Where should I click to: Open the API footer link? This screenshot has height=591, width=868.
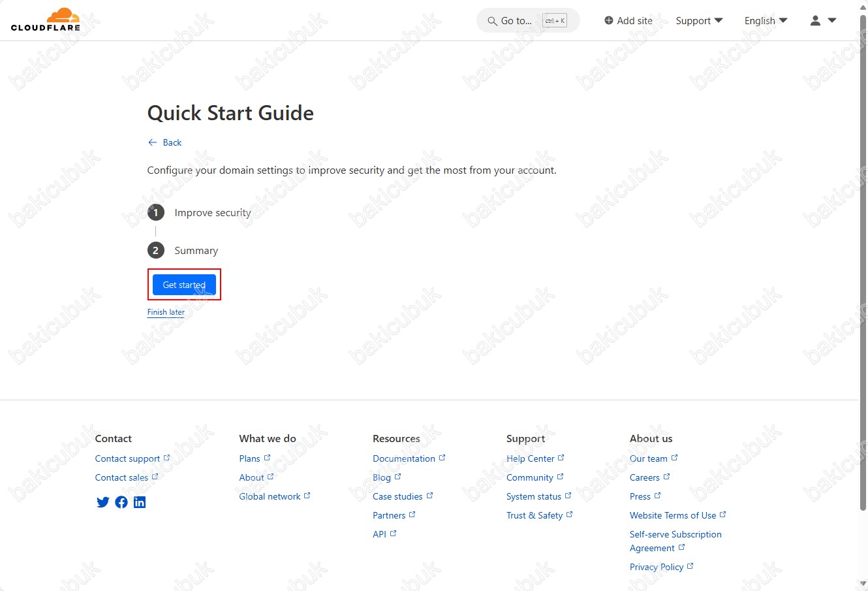point(384,534)
